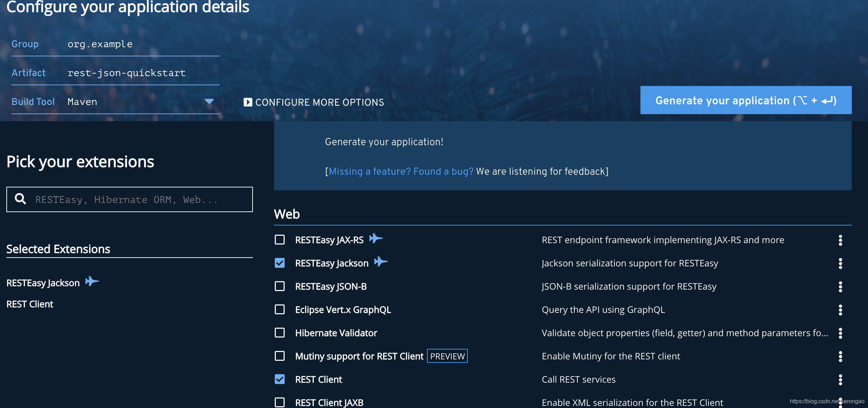Click the airplane icon next to RESTEasy JAX-RS

pos(376,239)
